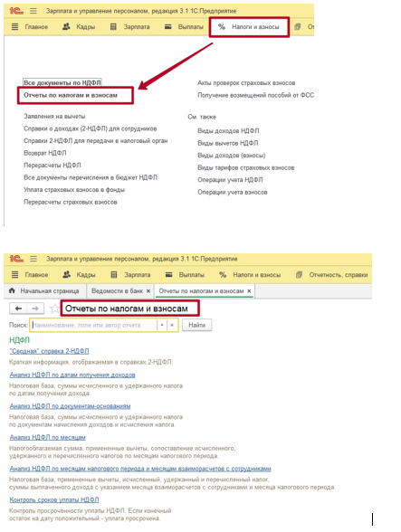Open Контроль сроков уплаты НДФЛ report
The image size is (401, 532).
(x=54, y=499)
